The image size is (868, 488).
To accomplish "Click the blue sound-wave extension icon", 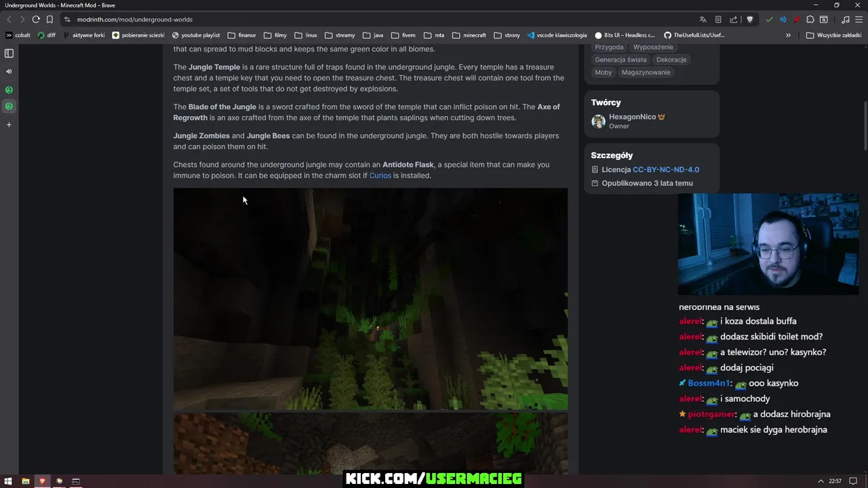I will tap(783, 20).
